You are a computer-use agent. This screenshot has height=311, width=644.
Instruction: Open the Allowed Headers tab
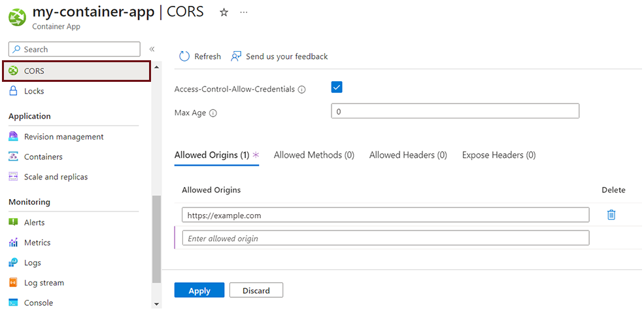coord(408,155)
